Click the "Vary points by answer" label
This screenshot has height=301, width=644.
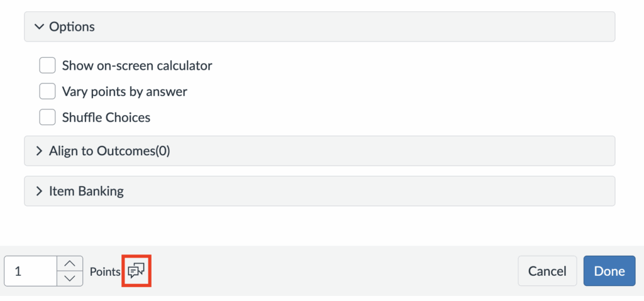pyautogui.click(x=125, y=91)
